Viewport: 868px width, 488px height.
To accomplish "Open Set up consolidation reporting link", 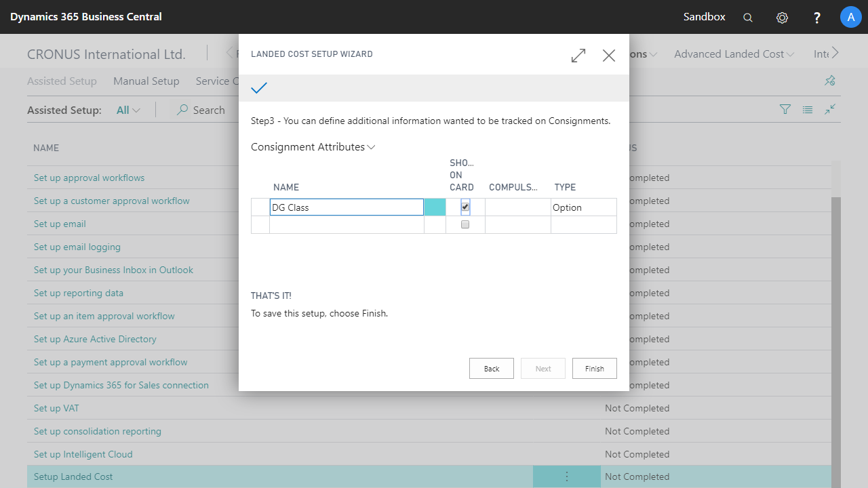I will (x=98, y=431).
